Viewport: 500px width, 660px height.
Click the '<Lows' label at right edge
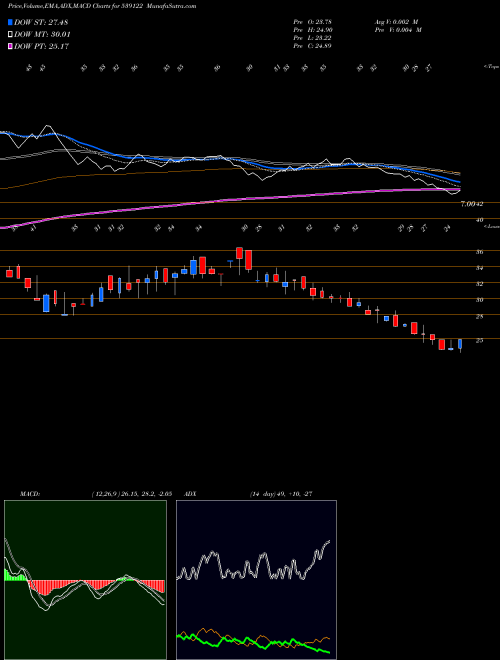pyautogui.click(x=491, y=226)
